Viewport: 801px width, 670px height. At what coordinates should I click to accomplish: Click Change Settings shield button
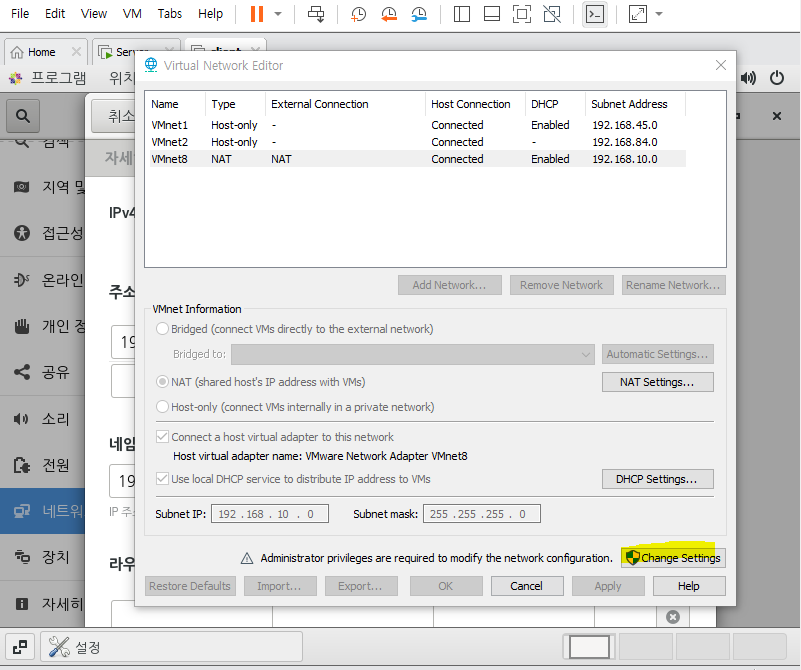coord(673,558)
